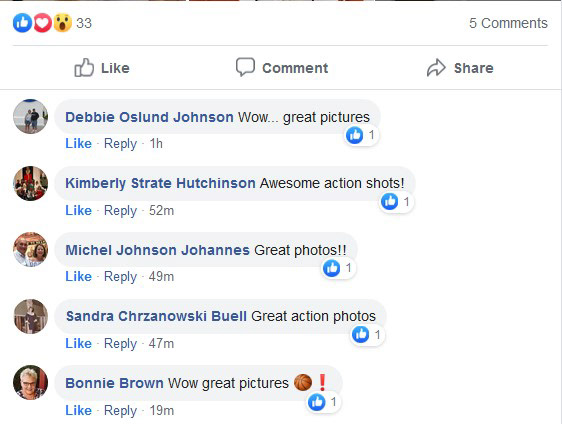The height and width of the screenshot is (424, 562).
Task: Open Bonnie Brown's profile picture
Action: tap(30, 382)
